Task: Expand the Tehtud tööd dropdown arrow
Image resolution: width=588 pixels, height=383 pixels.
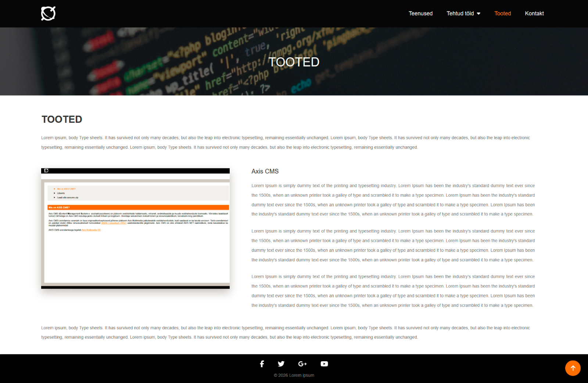Action: point(478,14)
